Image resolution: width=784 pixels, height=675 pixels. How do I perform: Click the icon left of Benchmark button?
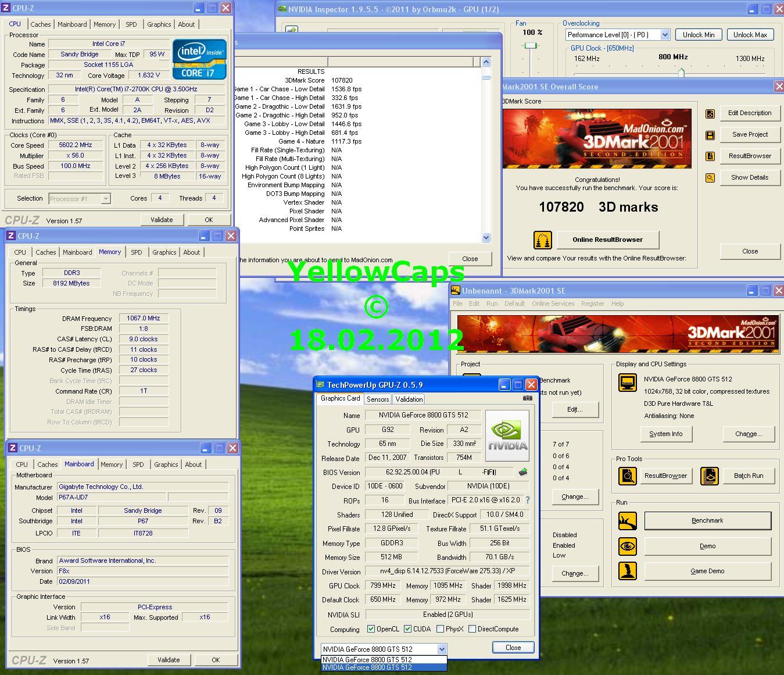[628, 521]
